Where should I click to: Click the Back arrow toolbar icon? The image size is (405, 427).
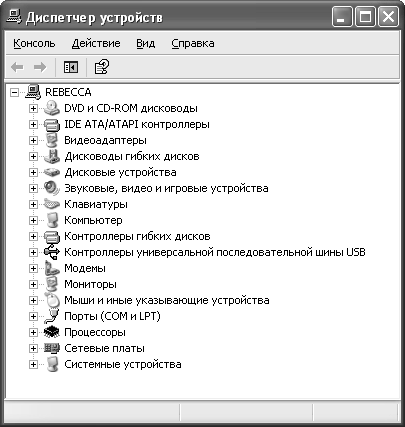pos(17,67)
